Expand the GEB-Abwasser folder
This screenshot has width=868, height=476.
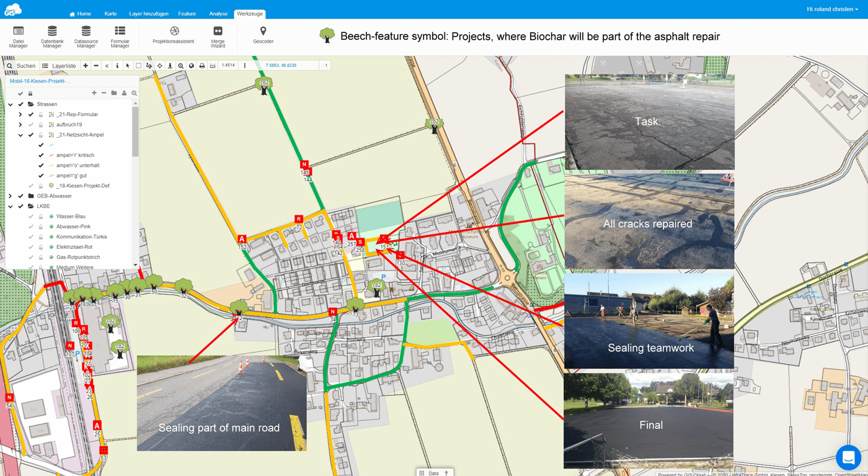click(10, 196)
